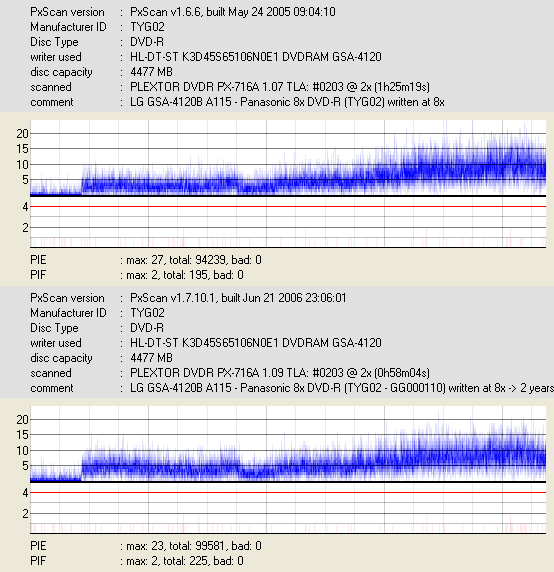
Task: Select top scan's Manufacturer ID value TYG02
Action: [147, 27]
